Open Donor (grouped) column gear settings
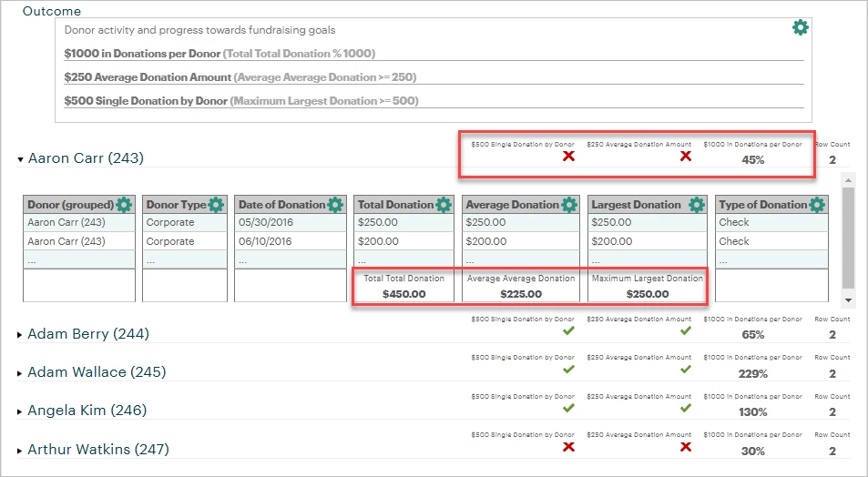 (124, 205)
